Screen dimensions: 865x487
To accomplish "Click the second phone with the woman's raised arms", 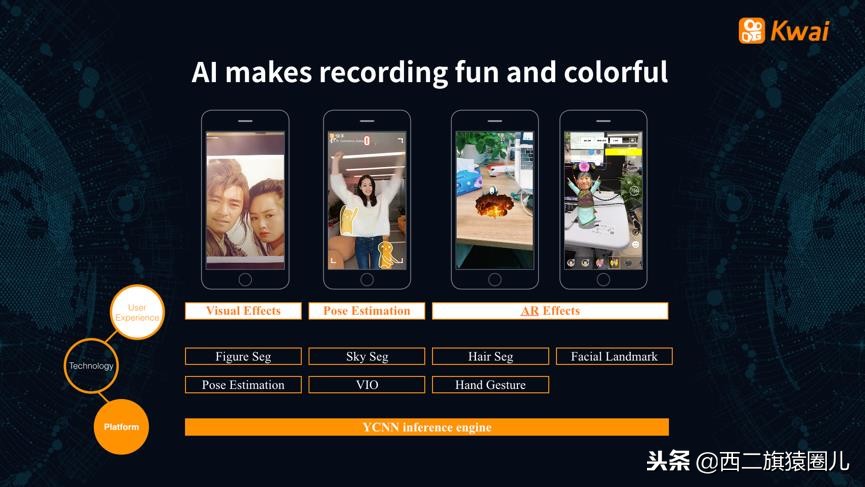I will click(367, 200).
